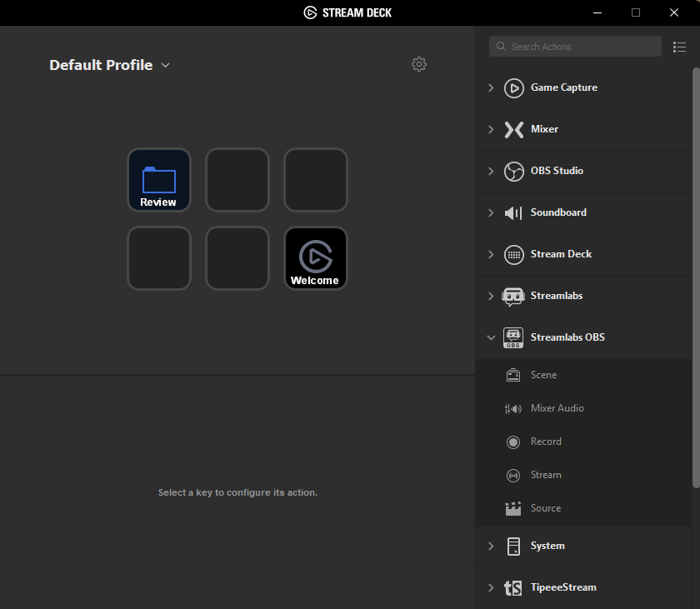Open the Review folder key
Viewport: 700px width, 609px height.
[159, 180]
